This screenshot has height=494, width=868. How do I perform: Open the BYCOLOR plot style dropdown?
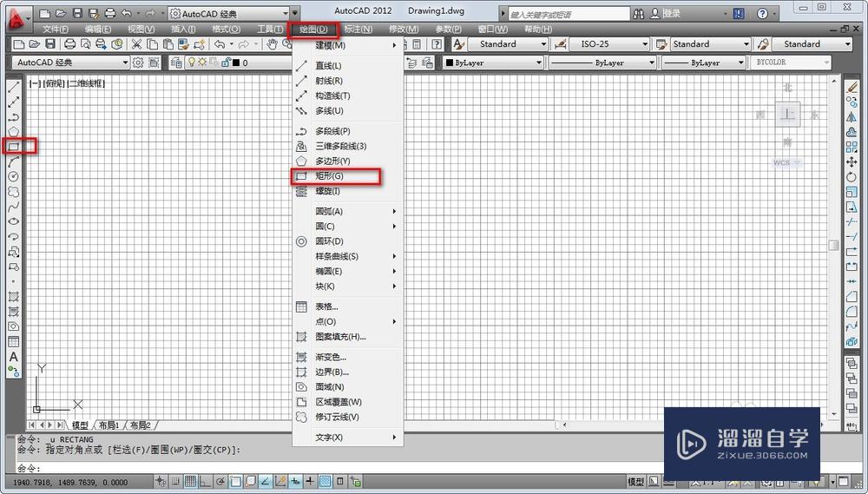(x=791, y=63)
